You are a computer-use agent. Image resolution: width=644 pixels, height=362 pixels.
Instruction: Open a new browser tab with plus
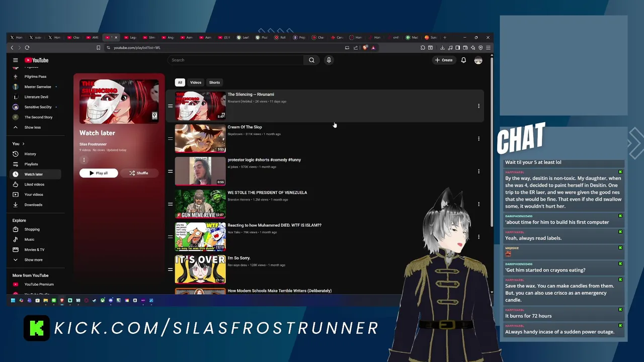(445, 37)
